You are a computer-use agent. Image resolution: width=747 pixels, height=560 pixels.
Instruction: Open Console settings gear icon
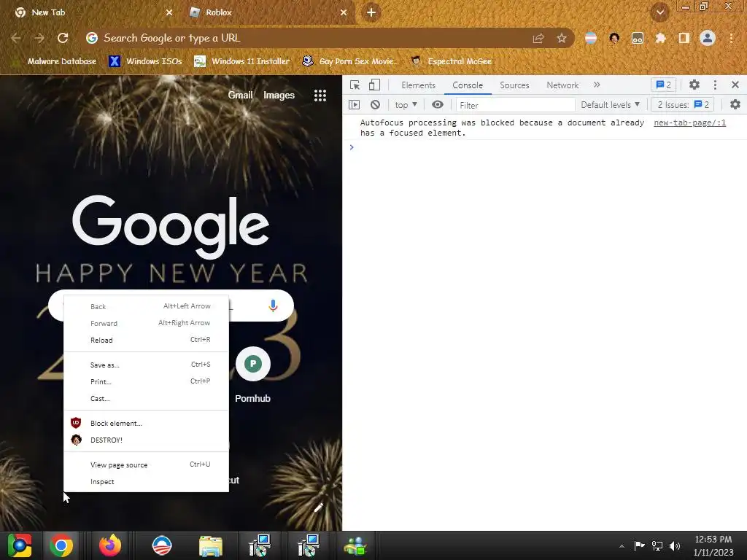(x=735, y=104)
